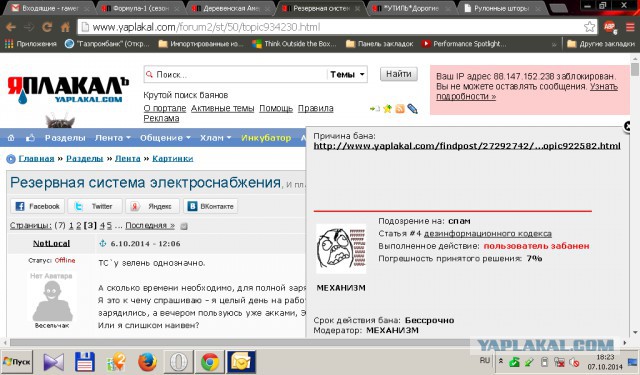
Task: Open Газпромбанк bookmark
Action: tap(107, 44)
